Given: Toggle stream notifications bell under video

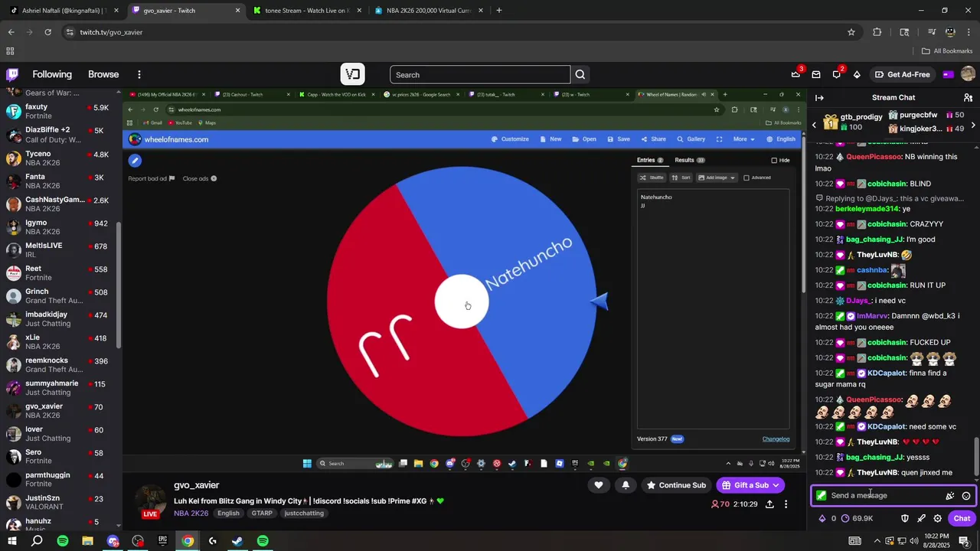Looking at the screenshot, I should pos(626,485).
